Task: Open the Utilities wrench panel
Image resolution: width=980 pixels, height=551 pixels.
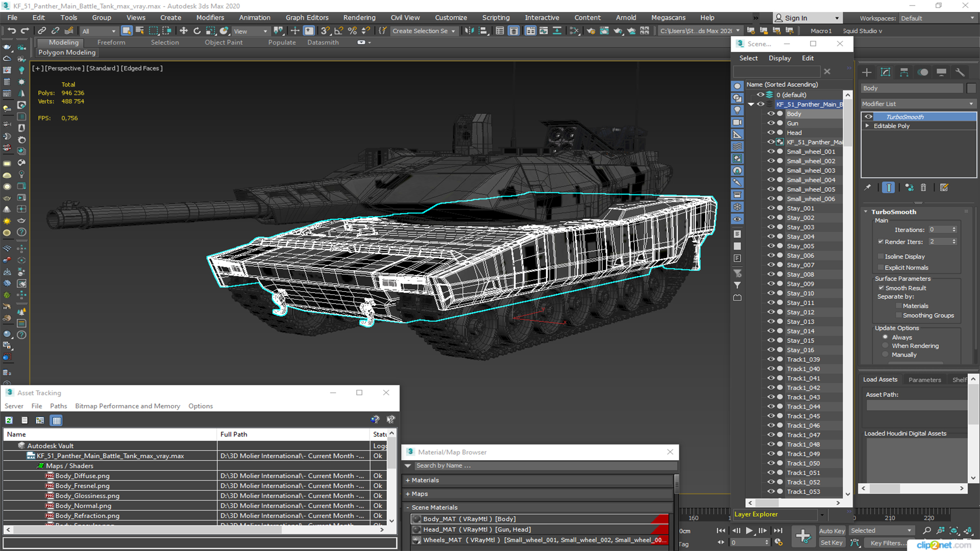Action: (x=960, y=72)
